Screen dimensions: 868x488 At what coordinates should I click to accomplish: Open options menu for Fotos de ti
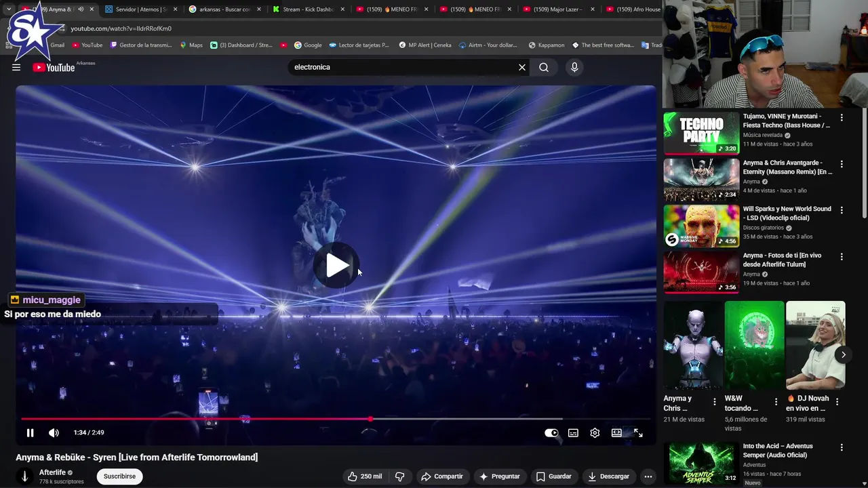click(842, 257)
